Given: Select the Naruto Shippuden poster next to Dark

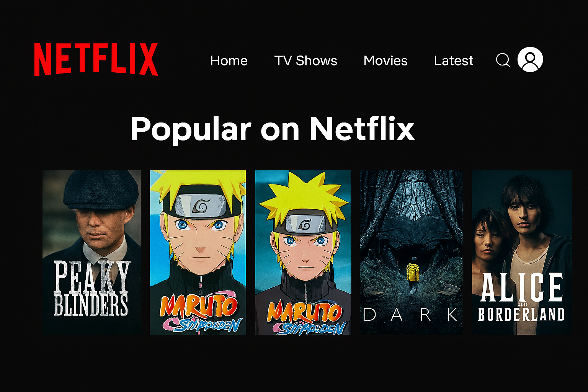Looking at the screenshot, I should [303, 252].
